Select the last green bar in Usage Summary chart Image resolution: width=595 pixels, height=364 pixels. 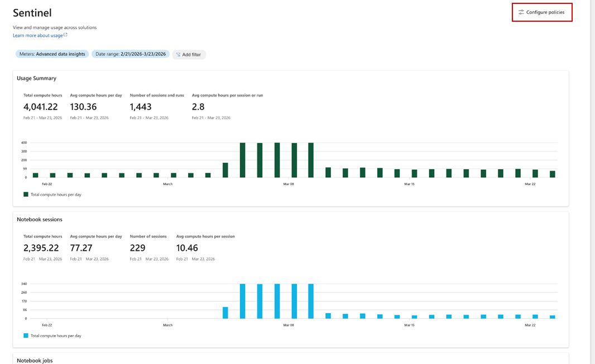point(553,174)
